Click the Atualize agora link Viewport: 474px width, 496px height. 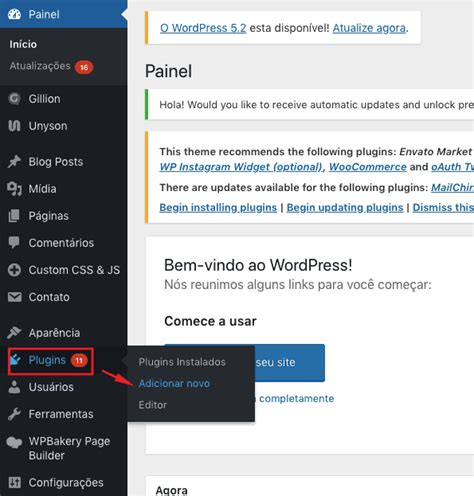369,28
